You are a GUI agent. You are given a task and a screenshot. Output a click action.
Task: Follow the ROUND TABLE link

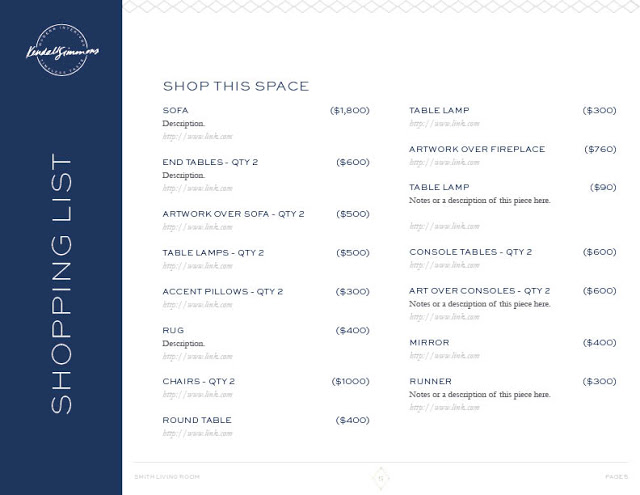197,434
